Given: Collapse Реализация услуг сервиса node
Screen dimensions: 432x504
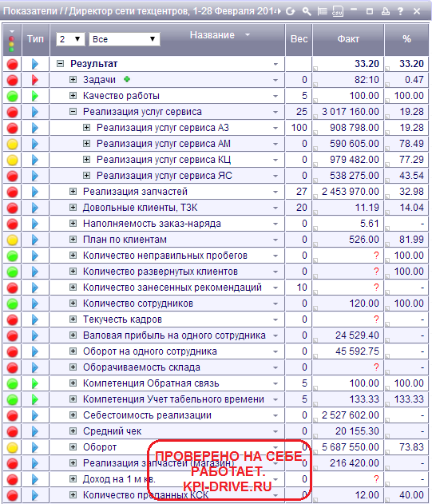Looking at the screenshot, I should click(73, 112).
